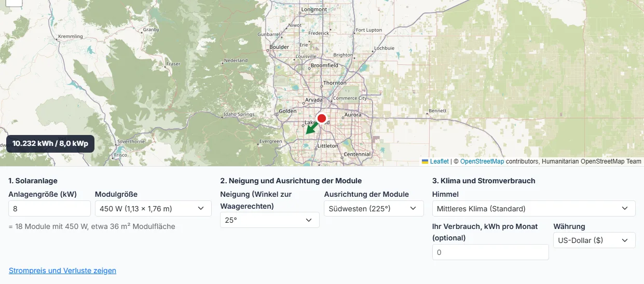This screenshot has width=644, height=284.
Task: Click the Boulder label on the map
Action: pos(279,47)
